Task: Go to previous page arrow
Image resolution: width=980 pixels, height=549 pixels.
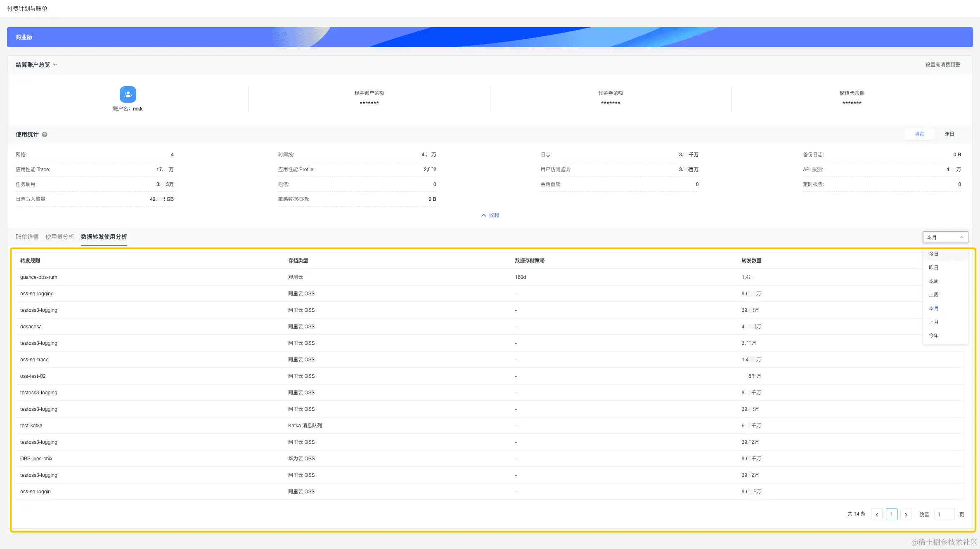Action: [x=877, y=514]
